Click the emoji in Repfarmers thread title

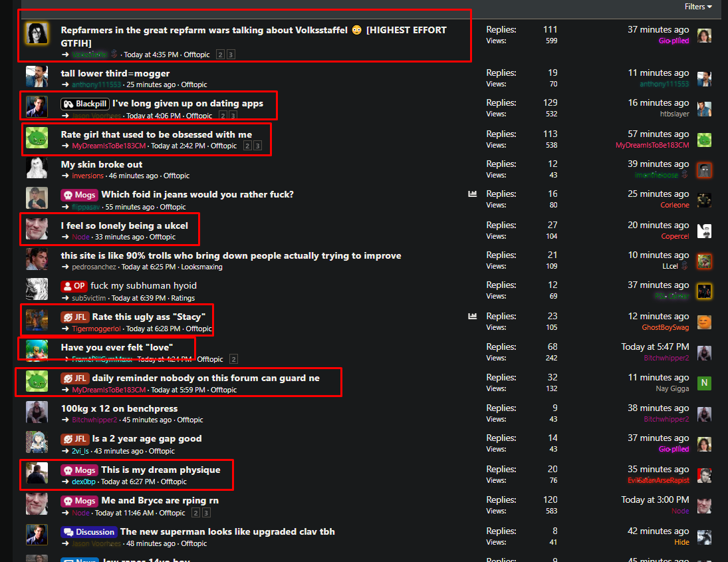tap(356, 30)
